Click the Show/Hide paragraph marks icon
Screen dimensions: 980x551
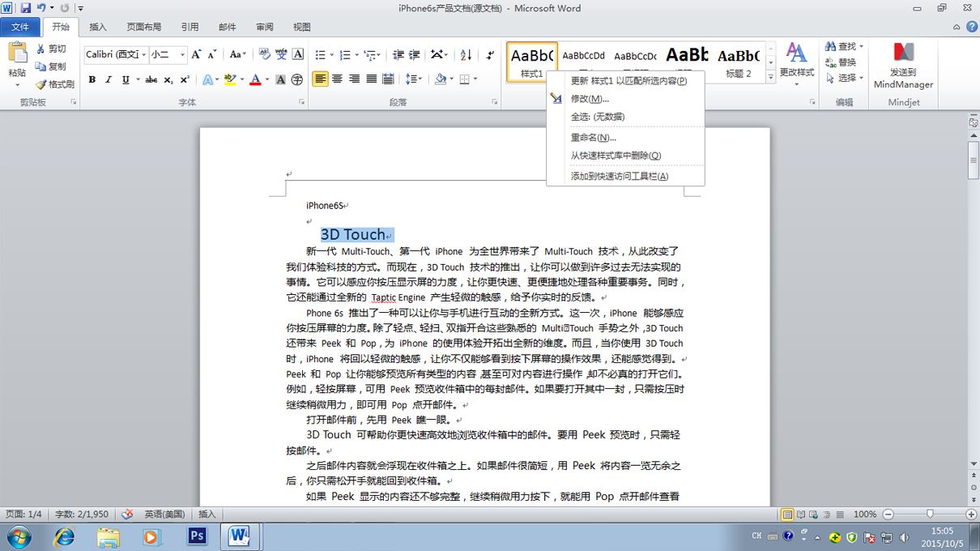coord(490,54)
